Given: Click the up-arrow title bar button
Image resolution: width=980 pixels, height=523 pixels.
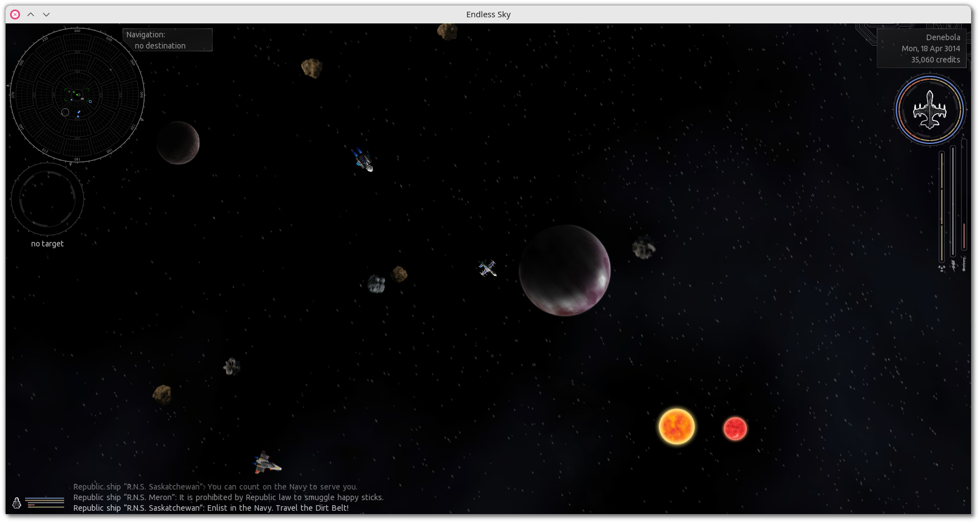Looking at the screenshot, I should (31, 14).
